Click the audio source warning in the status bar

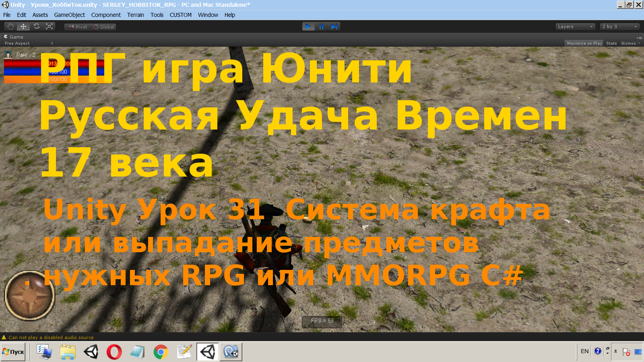point(48,337)
